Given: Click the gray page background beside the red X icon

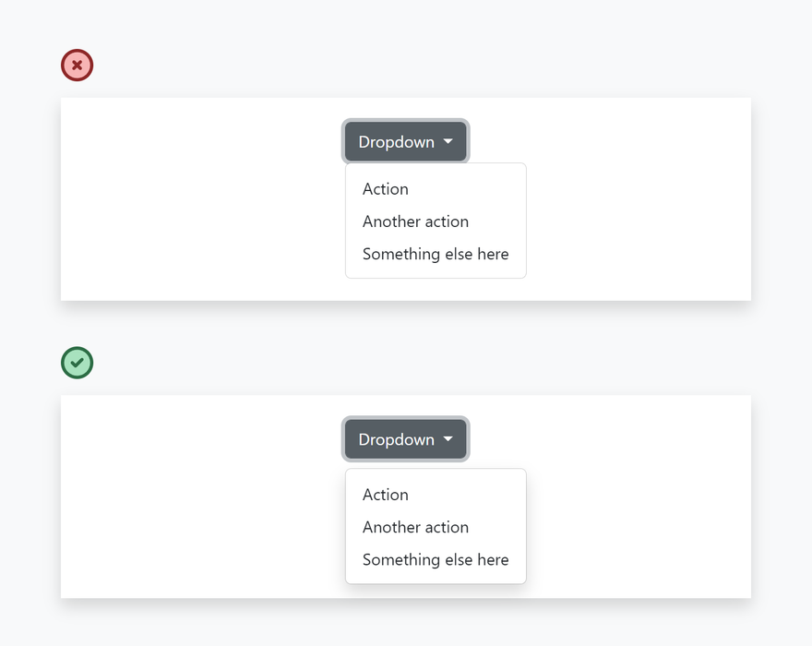Looking at the screenshot, I should [277, 66].
